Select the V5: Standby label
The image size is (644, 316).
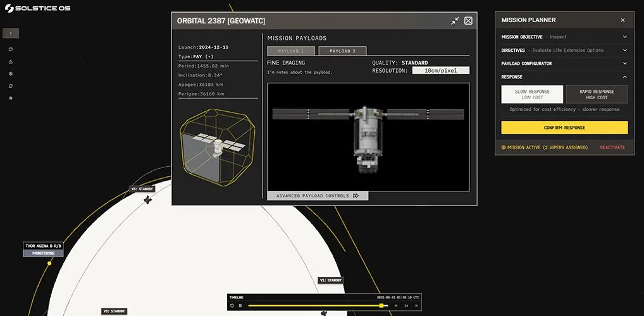(142, 189)
